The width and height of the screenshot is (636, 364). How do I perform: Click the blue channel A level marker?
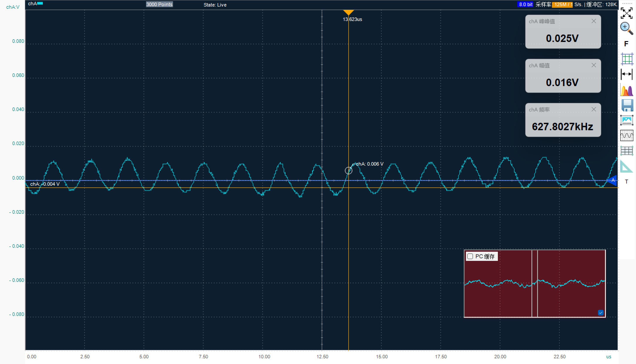click(612, 180)
